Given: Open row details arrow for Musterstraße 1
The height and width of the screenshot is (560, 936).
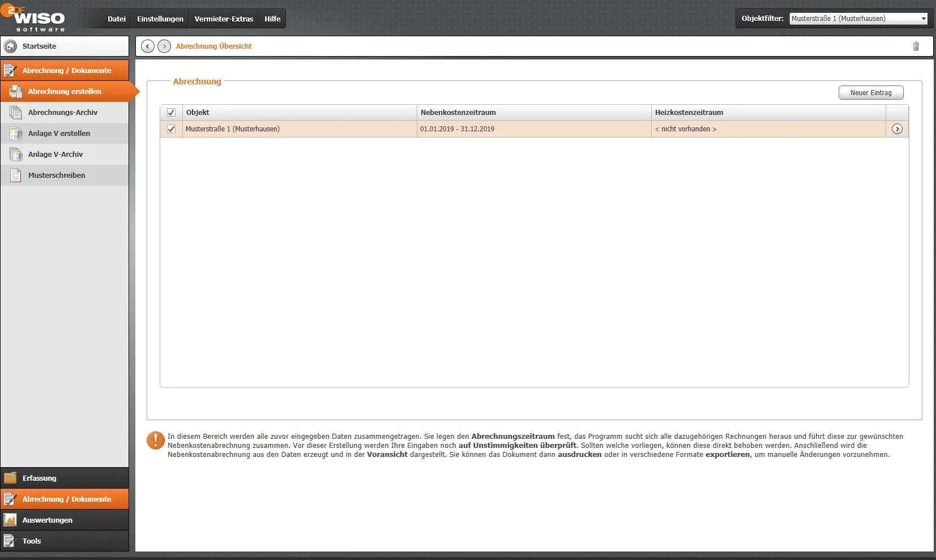Looking at the screenshot, I should (x=897, y=129).
